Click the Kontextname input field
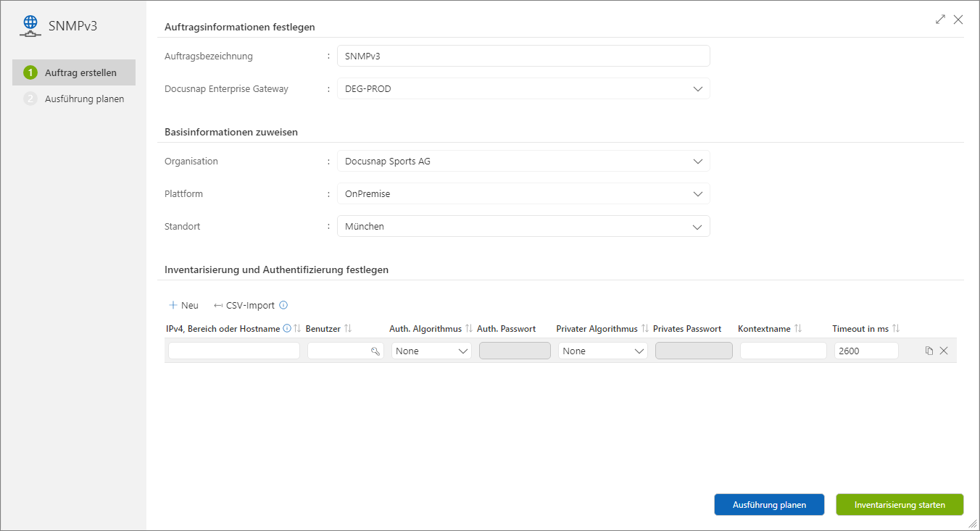Image resolution: width=980 pixels, height=531 pixels. pos(784,351)
